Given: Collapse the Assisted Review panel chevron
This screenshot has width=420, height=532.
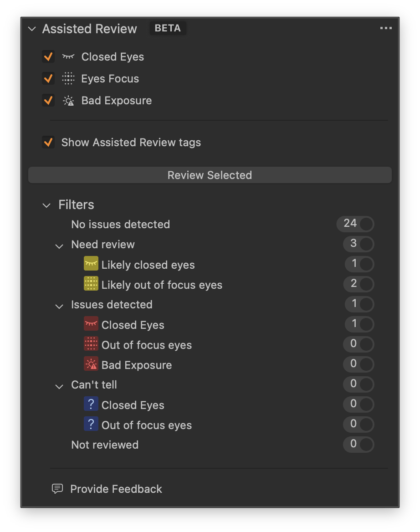Looking at the screenshot, I should point(32,29).
